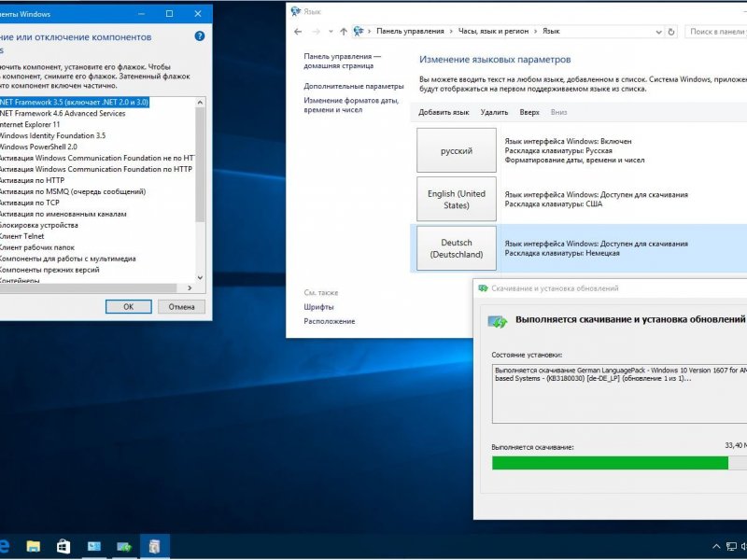The height and width of the screenshot is (560, 747).
Task: Show hidden system tray icons
Action: (x=716, y=546)
